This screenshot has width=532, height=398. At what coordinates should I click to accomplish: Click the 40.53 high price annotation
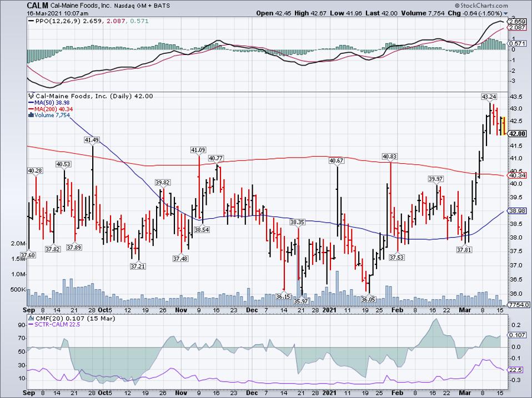[x=63, y=164]
